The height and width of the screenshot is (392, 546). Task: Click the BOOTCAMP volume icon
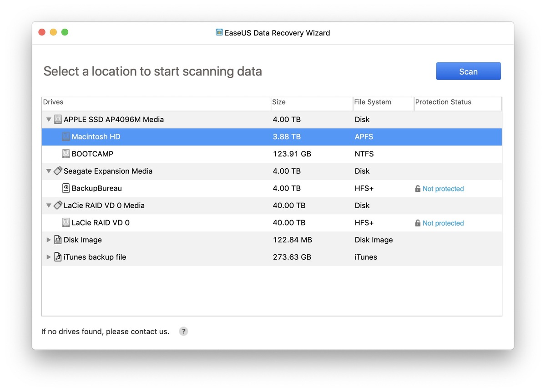[x=66, y=154]
